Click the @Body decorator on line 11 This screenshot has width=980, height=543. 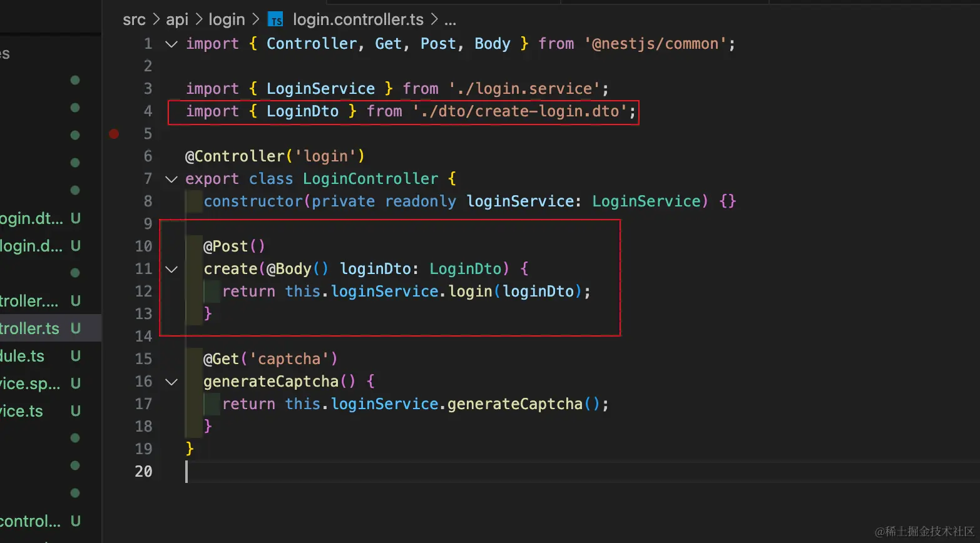click(289, 269)
